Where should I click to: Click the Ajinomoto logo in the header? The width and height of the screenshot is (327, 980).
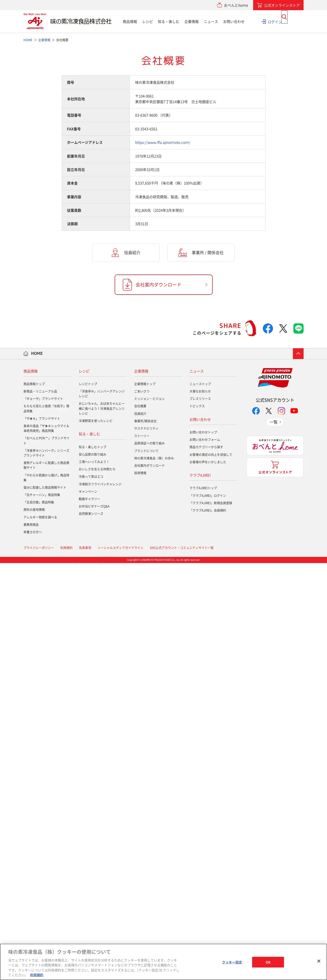(x=35, y=21)
